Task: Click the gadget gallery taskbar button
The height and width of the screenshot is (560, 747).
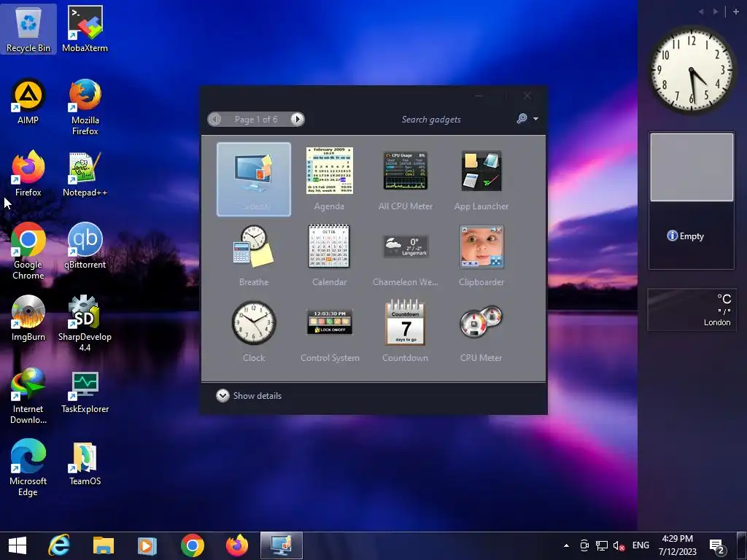Action: tap(281, 545)
